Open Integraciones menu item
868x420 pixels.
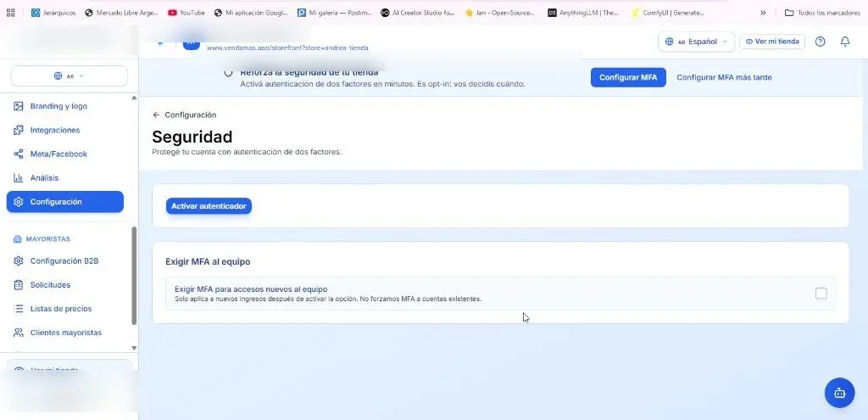click(x=65, y=130)
